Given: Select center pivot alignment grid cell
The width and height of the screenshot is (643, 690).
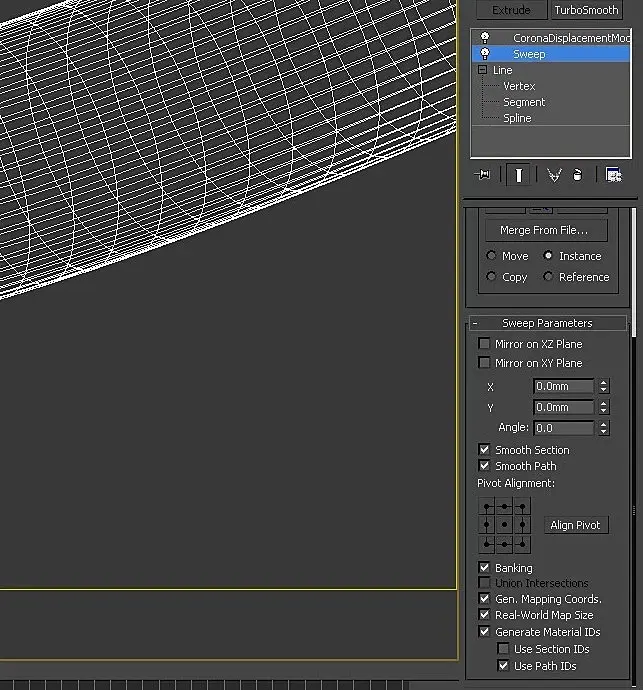Looking at the screenshot, I should 504,525.
